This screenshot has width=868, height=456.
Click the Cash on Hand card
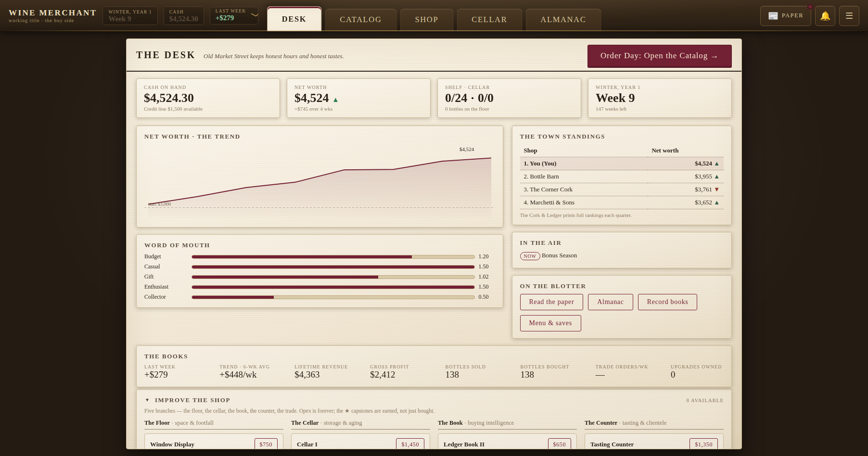click(x=208, y=98)
